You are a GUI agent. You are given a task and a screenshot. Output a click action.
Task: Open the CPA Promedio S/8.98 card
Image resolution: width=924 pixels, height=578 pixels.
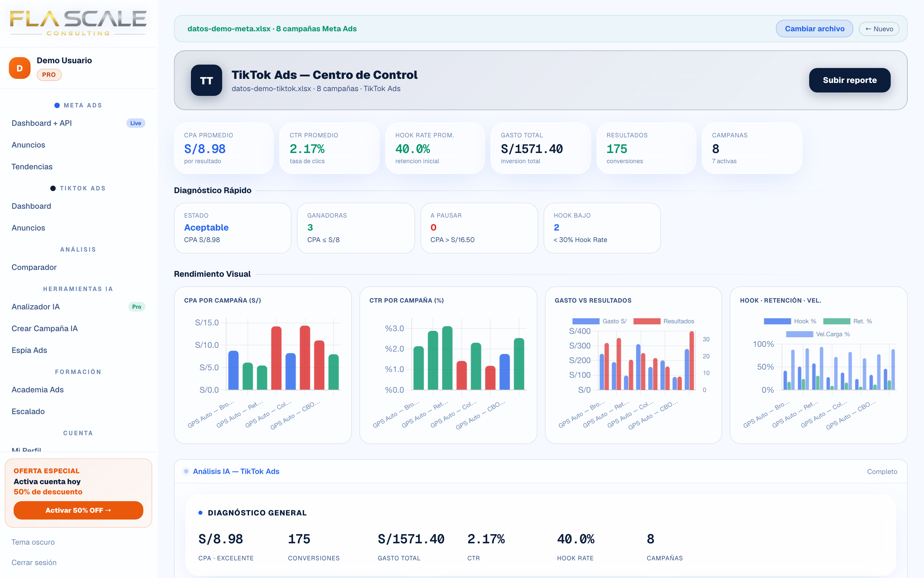tap(224, 148)
